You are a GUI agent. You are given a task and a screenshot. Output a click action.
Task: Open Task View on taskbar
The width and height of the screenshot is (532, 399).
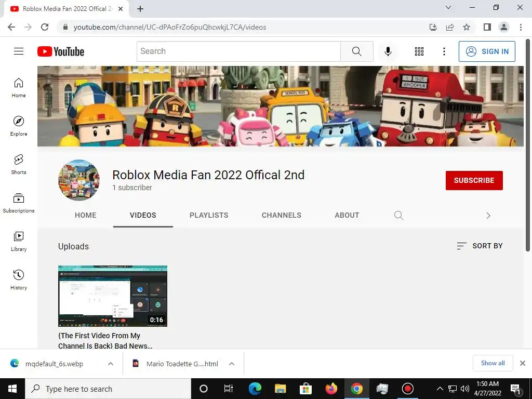pos(229,389)
